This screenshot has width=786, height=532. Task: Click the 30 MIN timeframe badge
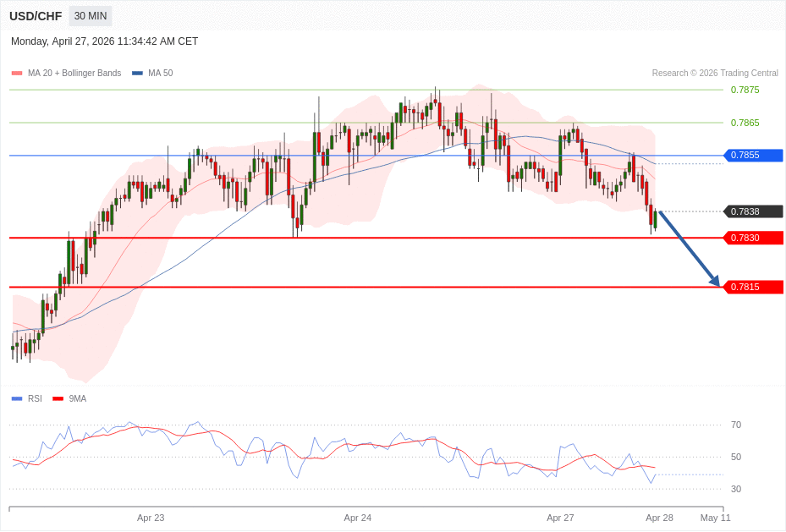(90, 16)
